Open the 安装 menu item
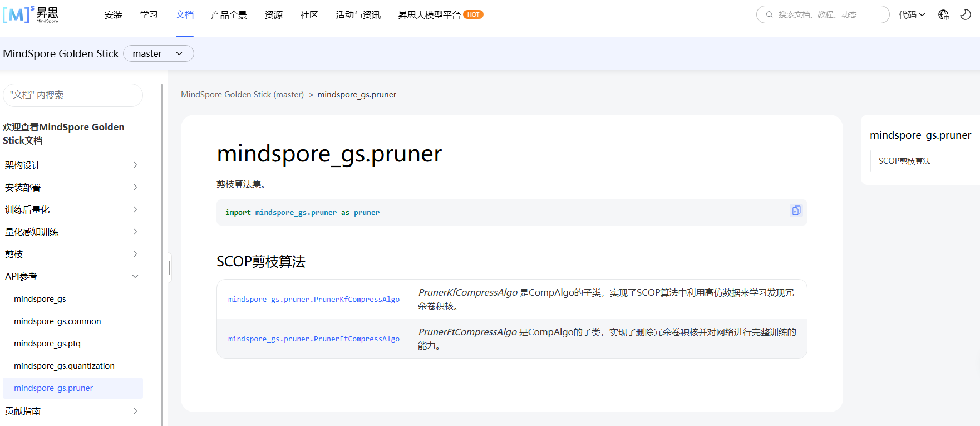 113,15
